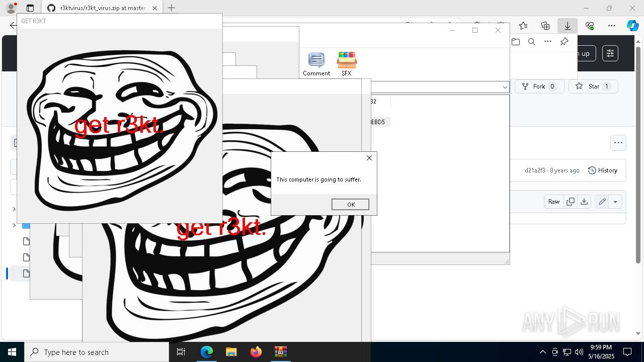Image resolution: width=644 pixels, height=362 pixels.
Task: Click the taskbar search box
Action: pyautogui.click(x=97, y=352)
